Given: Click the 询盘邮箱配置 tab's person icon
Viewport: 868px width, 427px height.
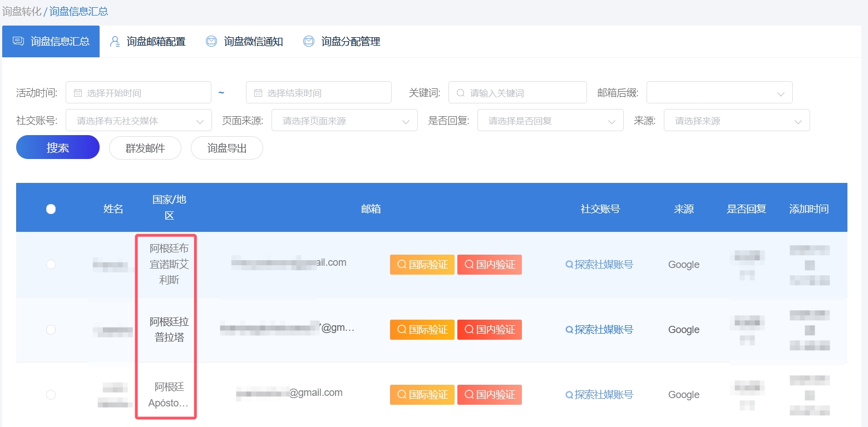Looking at the screenshot, I should (x=115, y=41).
